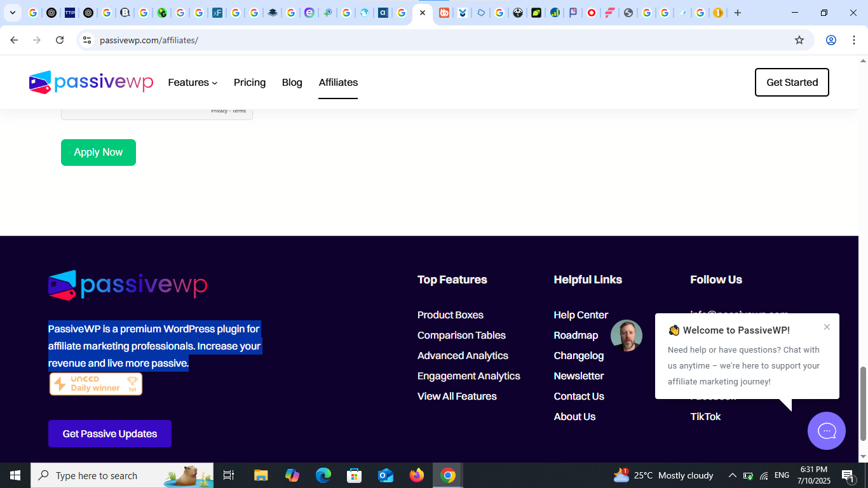Select the Affiliates nav item
Viewport: 868px width, 488px height.
pos(338,83)
